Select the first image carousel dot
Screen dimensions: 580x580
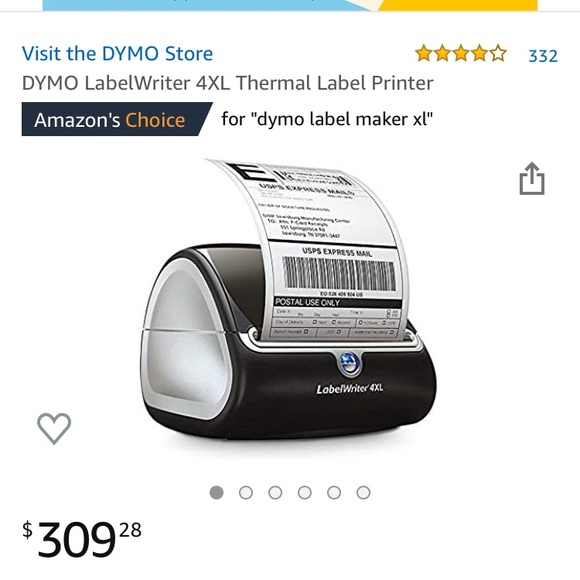click(x=216, y=492)
